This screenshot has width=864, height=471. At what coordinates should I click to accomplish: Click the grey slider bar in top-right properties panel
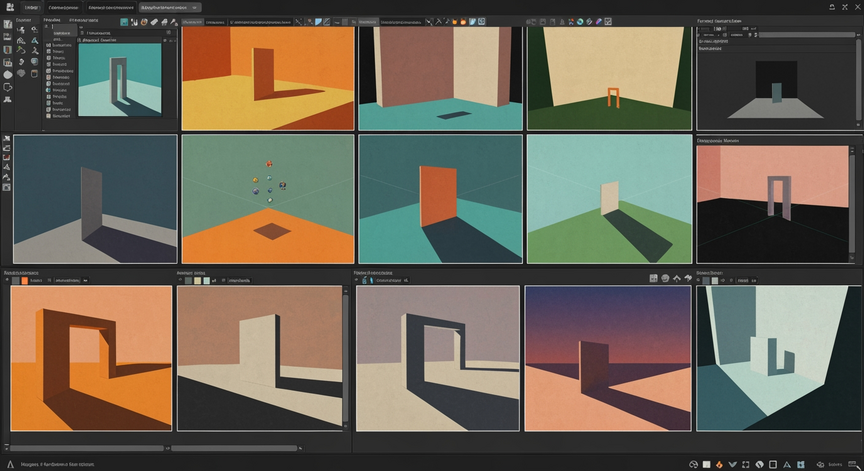coord(807,35)
